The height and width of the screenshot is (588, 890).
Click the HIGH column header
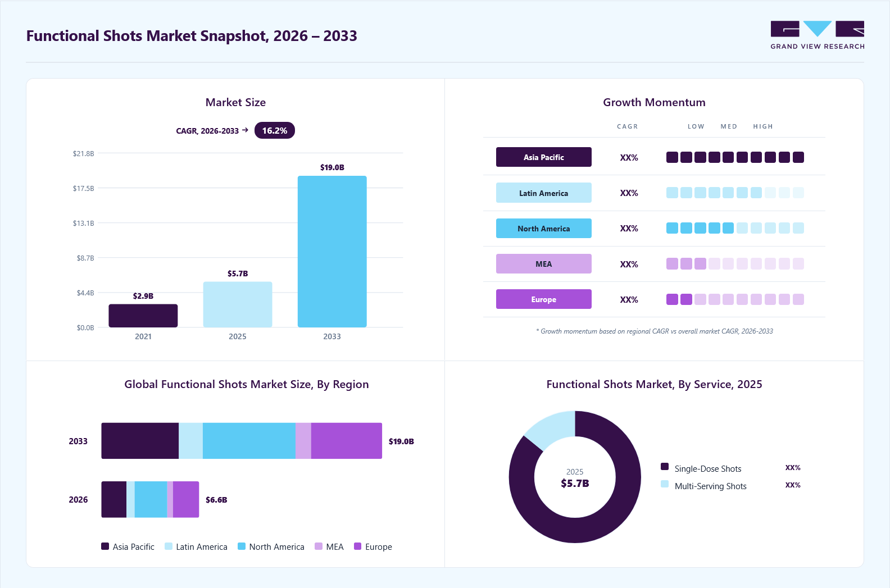763,126
